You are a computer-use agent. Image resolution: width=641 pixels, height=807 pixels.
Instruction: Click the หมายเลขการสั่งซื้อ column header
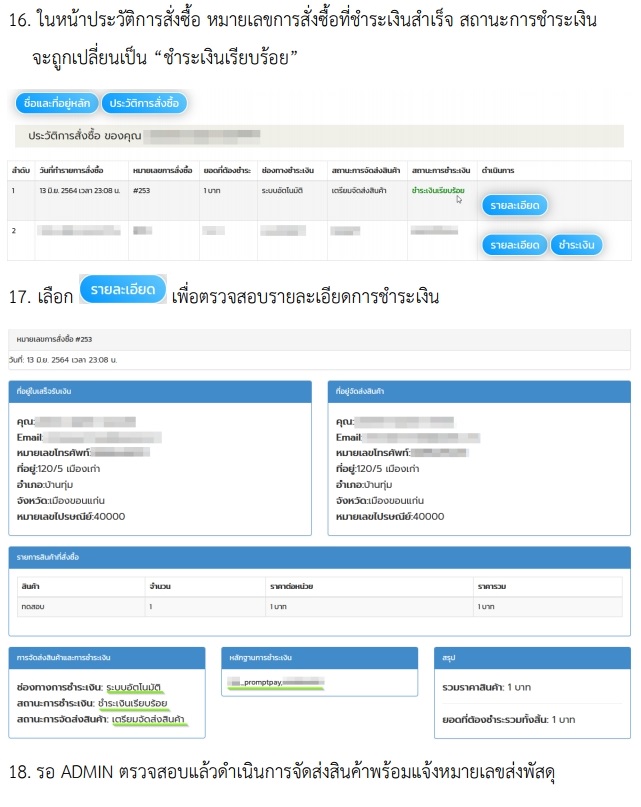(x=161, y=170)
